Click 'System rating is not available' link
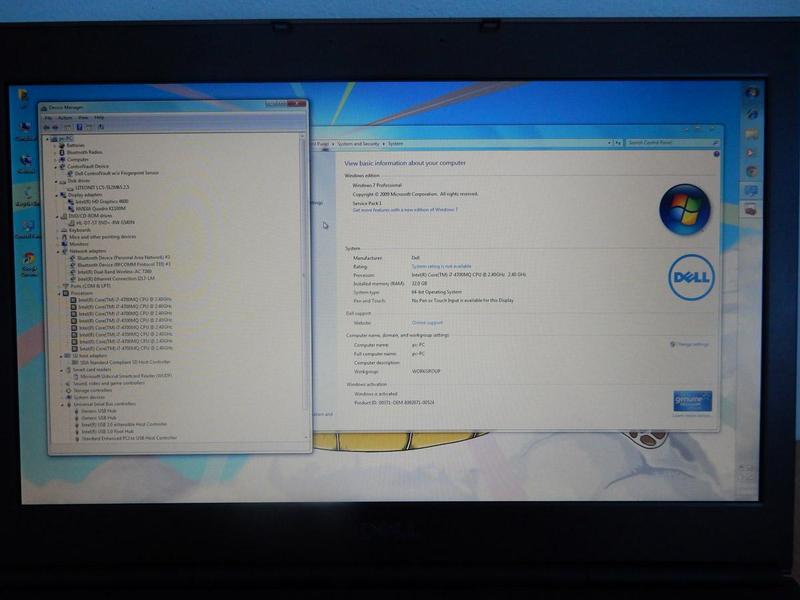The width and height of the screenshot is (800, 600). (444, 265)
